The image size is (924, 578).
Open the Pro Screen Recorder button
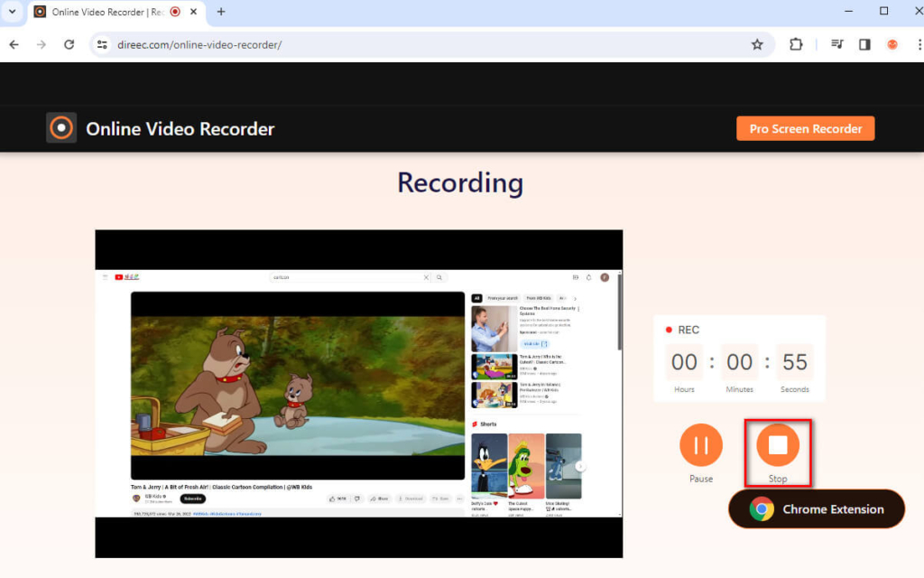point(805,128)
